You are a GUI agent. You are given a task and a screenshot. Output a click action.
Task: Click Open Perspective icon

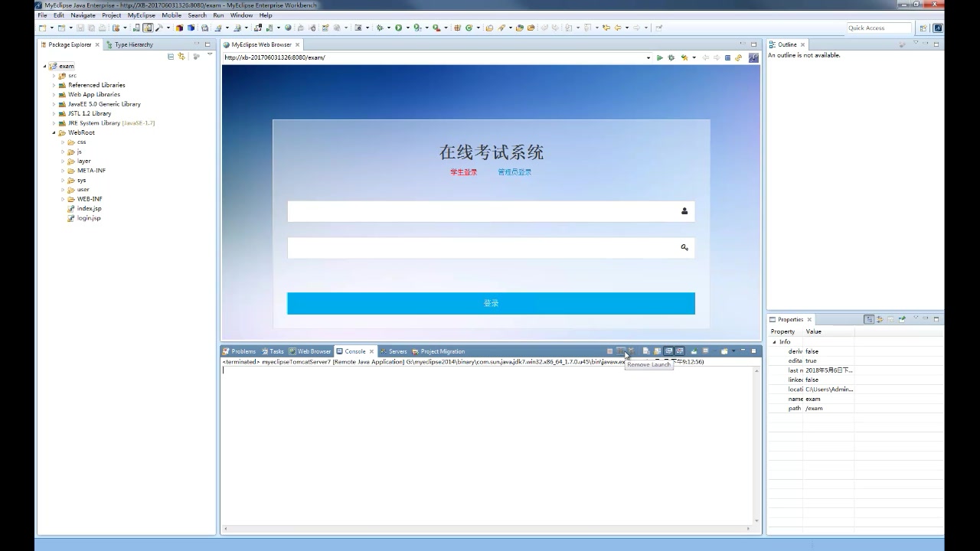923,28
